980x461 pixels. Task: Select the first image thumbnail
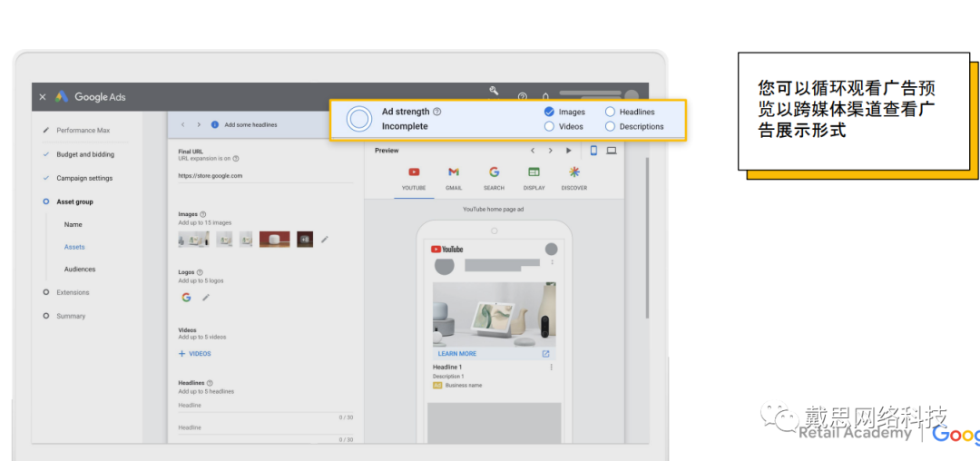(x=194, y=240)
